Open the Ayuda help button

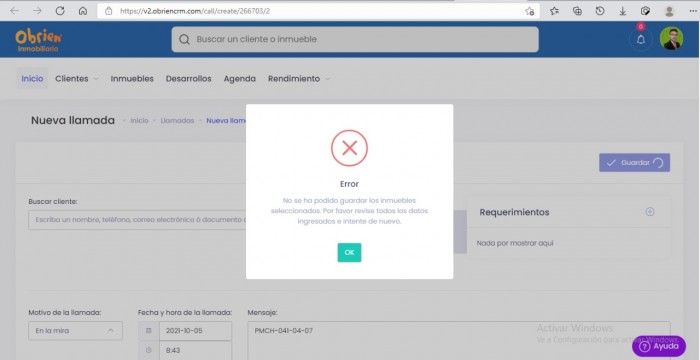pyautogui.click(x=659, y=346)
